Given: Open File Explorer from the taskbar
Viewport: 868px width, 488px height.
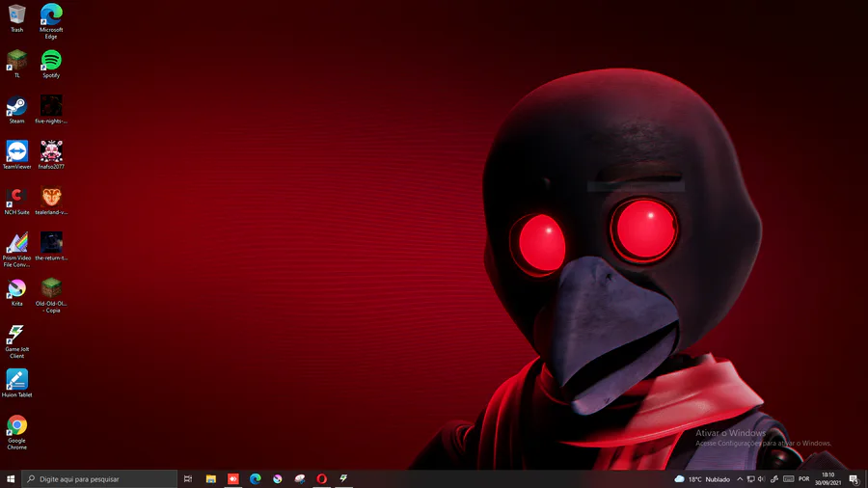Looking at the screenshot, I should tap(211, 478).
